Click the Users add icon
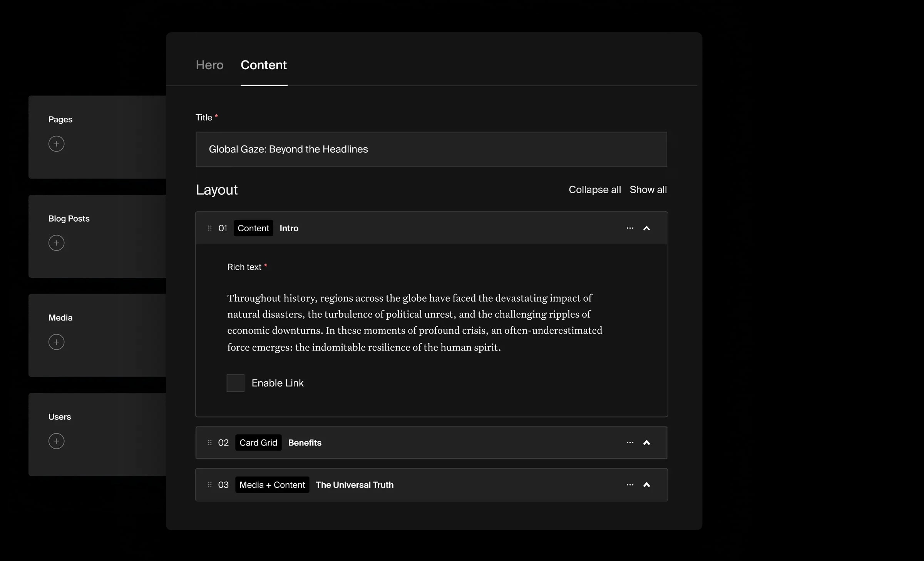Screen dimensions: 924x561 (x=56, y=441)
